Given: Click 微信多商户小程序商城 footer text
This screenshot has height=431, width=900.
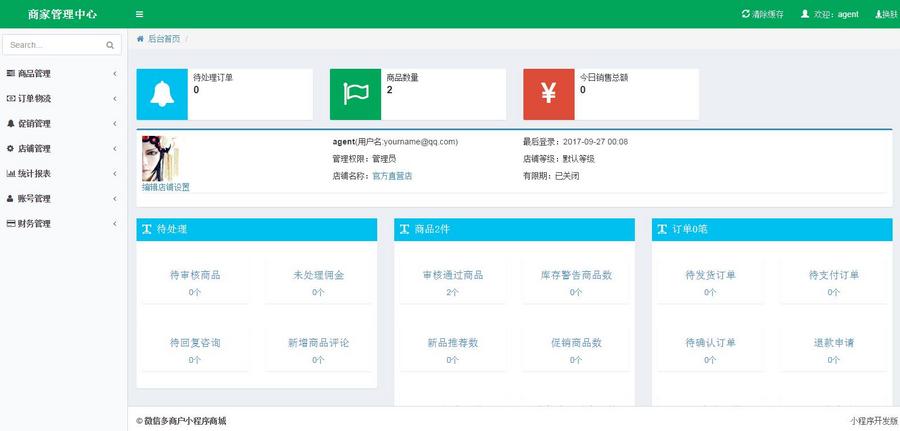Looking at the screenshot, I should [185, 421].
